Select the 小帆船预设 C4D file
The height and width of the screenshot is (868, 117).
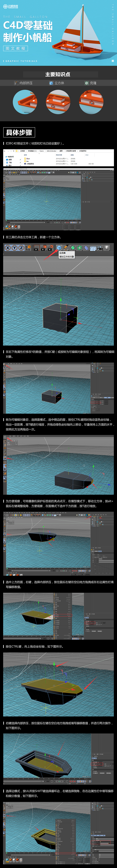pyautogui.click(x=29, y=164)
